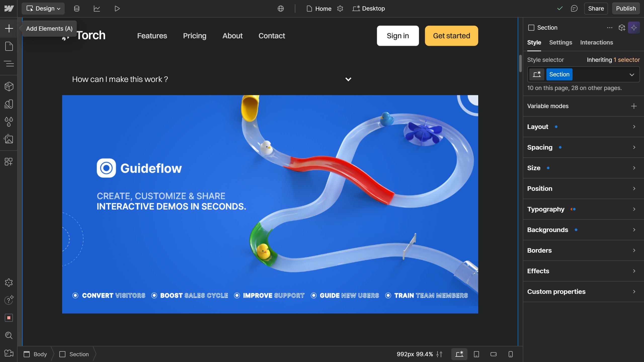Expand the Borders section
Viewport: 644px width, 362px height.
click(583, 250)
